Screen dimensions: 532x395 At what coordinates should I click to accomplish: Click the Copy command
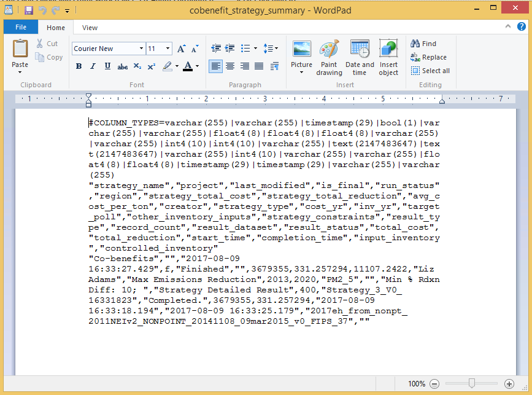pyautogui.click(x=48, y=57)
